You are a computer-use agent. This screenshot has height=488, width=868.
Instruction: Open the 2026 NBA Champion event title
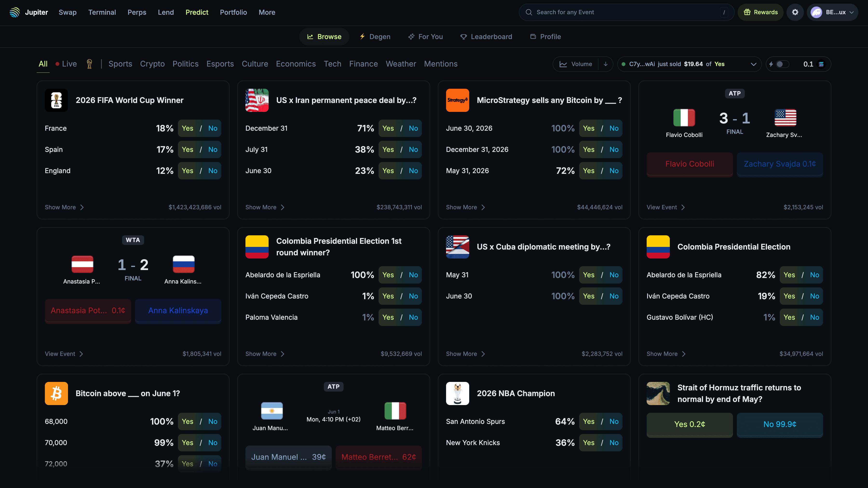point(515,393)
